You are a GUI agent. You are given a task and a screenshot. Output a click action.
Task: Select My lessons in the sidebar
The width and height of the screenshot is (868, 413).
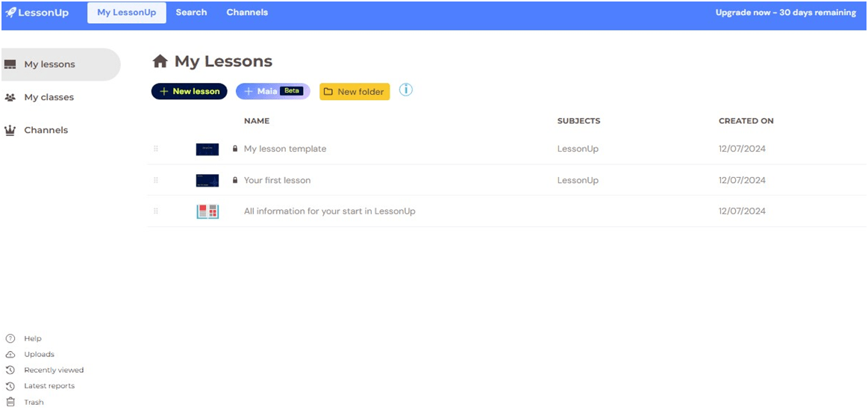(60, 64)
